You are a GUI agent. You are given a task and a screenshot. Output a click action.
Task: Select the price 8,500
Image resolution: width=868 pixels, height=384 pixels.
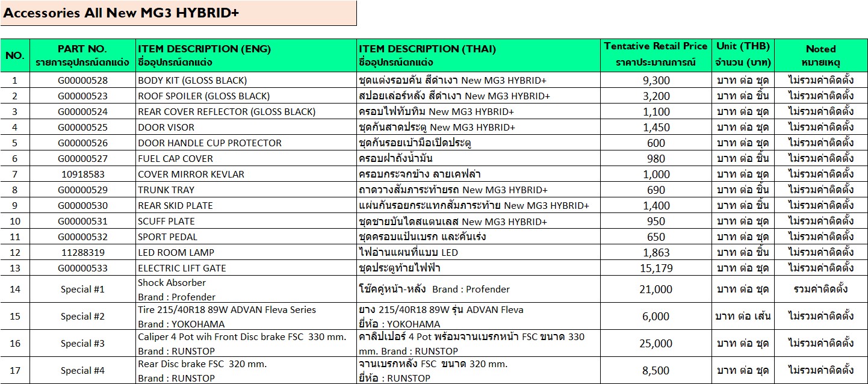tap(656, 370)
